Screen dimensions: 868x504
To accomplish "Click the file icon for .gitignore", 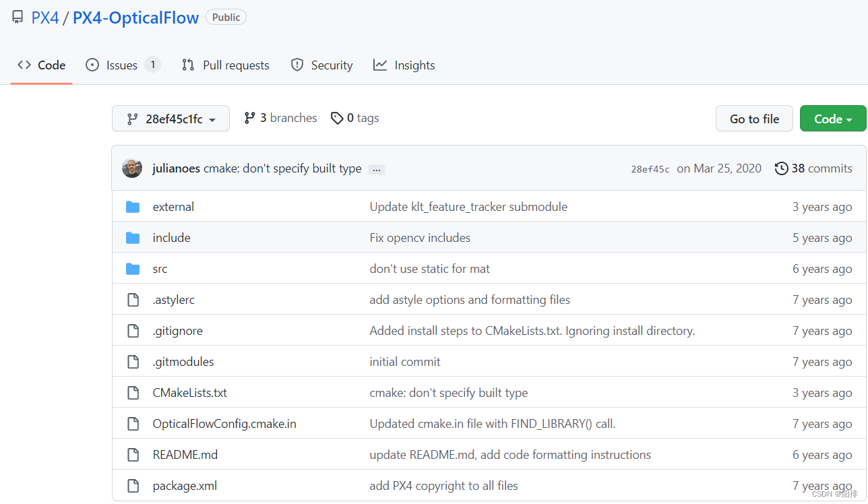I will [x=133, y=331].
